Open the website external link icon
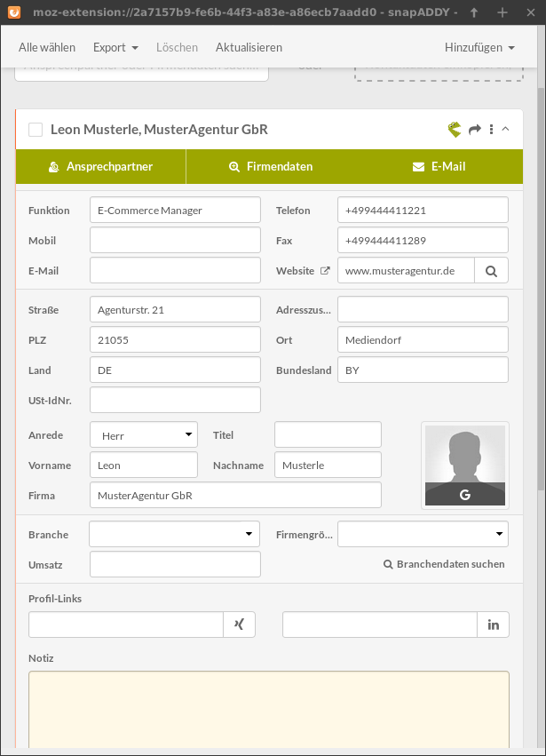 (x=325, y=271)
